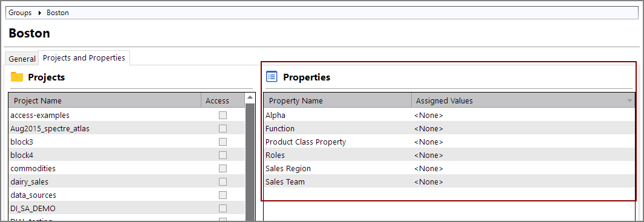Click the blue Properties list icon
The width and height of the screenshot is (644, 222).
point(272,76)
